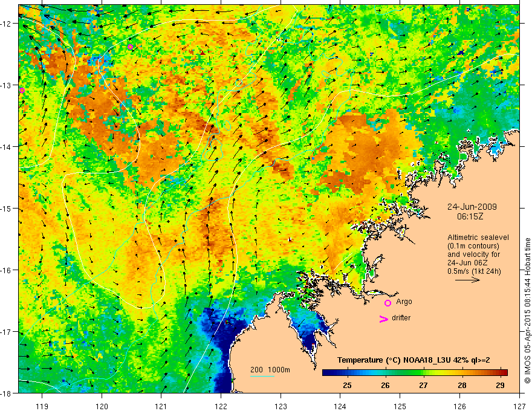
Task: Click the '(0.1m contours)' legend text
Action: (473, 246)
